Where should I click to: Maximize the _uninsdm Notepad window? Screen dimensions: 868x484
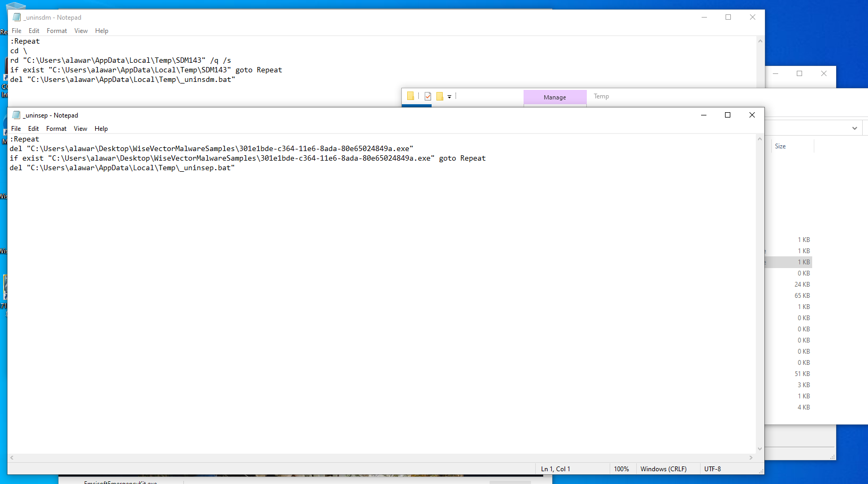pos(728,17)
